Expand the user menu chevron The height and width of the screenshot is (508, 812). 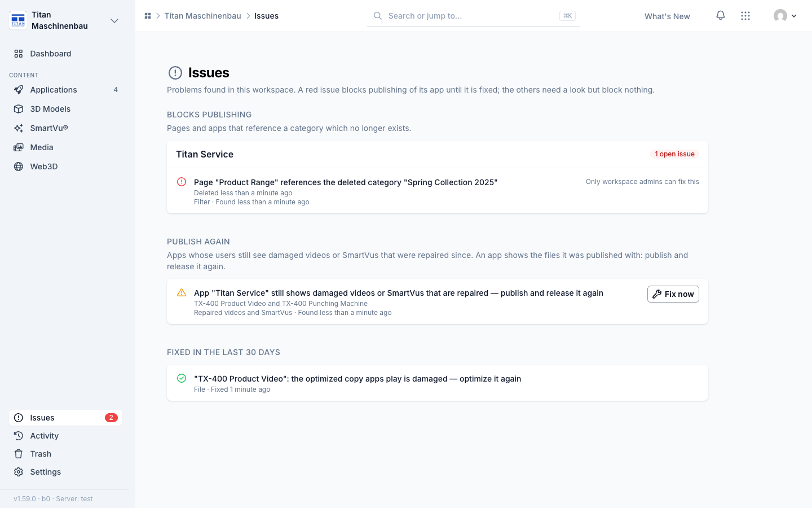[x=794, y=16]
